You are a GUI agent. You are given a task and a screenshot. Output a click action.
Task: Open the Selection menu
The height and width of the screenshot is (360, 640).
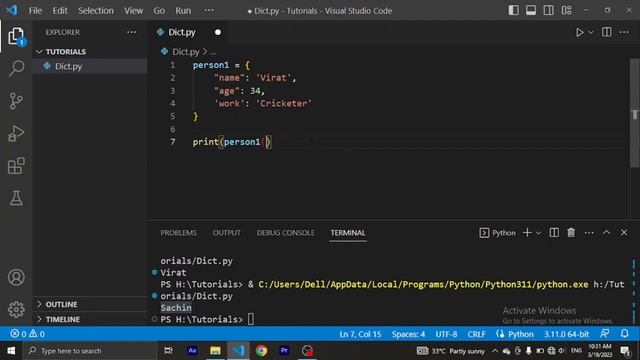(x=96, y=11)
